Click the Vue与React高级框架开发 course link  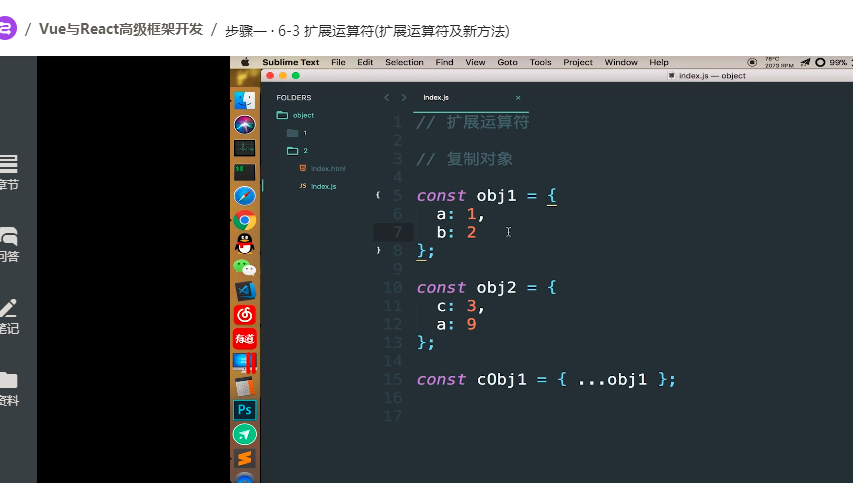coord(121,29)
